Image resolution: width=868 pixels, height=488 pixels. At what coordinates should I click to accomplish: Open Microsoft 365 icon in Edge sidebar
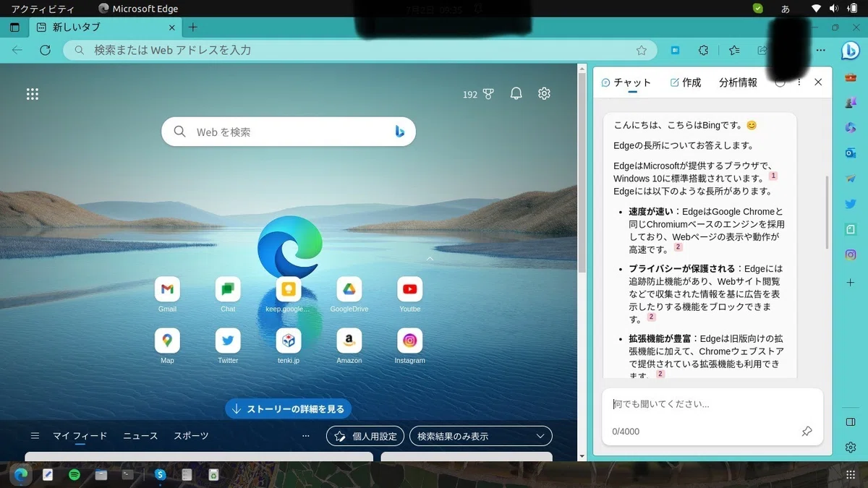tap(851, 128)
